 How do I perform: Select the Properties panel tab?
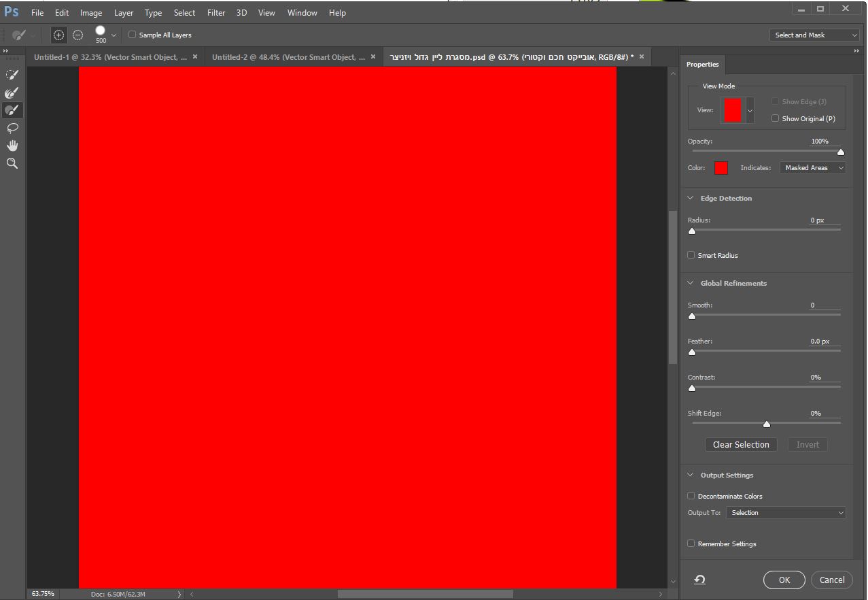pyautogui.click(x=702, y=64)
